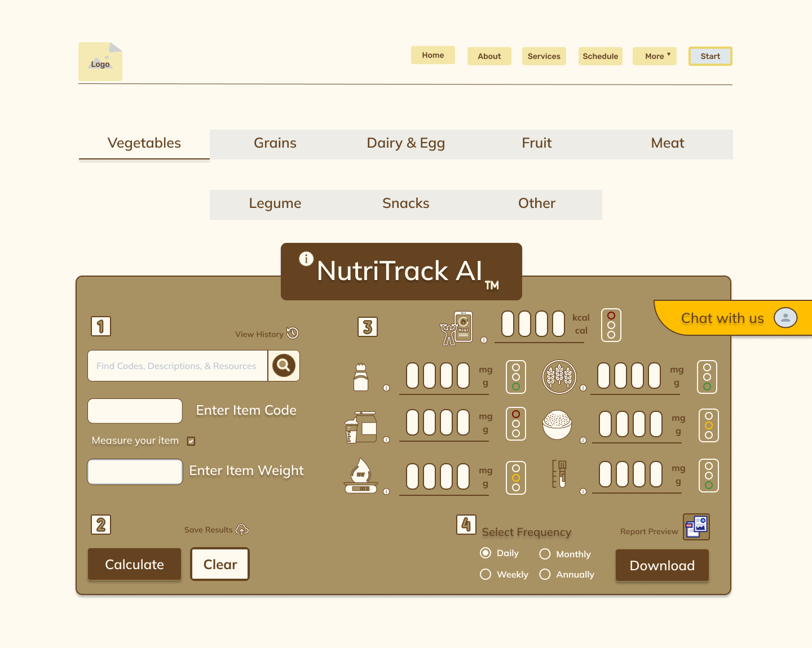This screenshot has width=812, height=648.
Task: Open the Chat with us avatar icon
Action: (785, 318)
